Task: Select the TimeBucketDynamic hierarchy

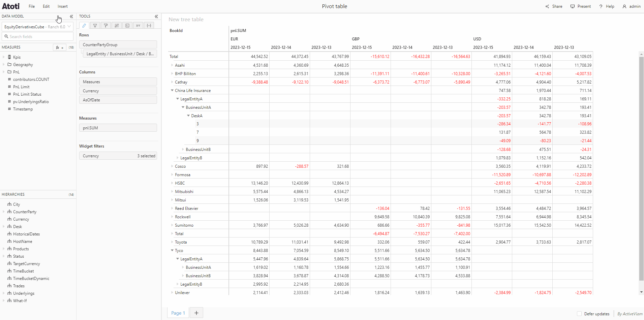Action: click(x=31, y=278)
